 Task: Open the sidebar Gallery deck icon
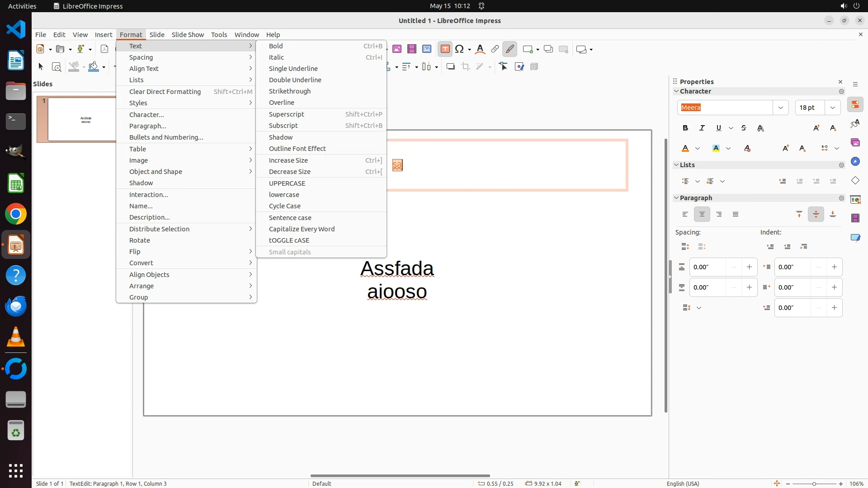(855, 143)
